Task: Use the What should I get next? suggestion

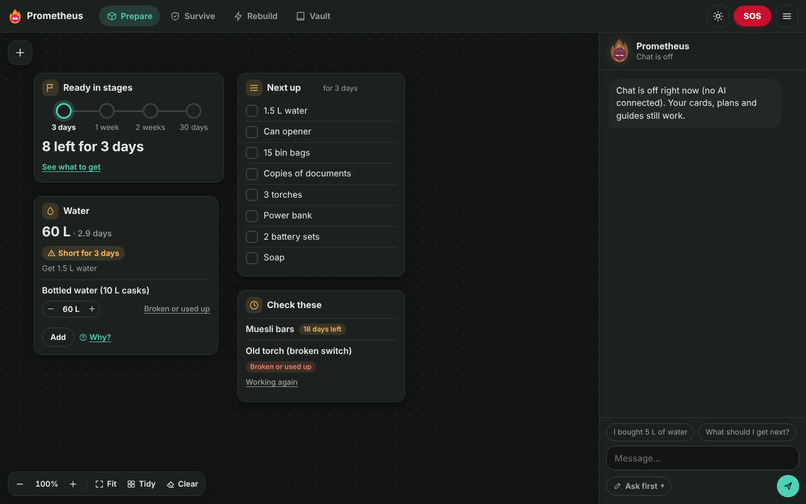Action: pos(747,432)
